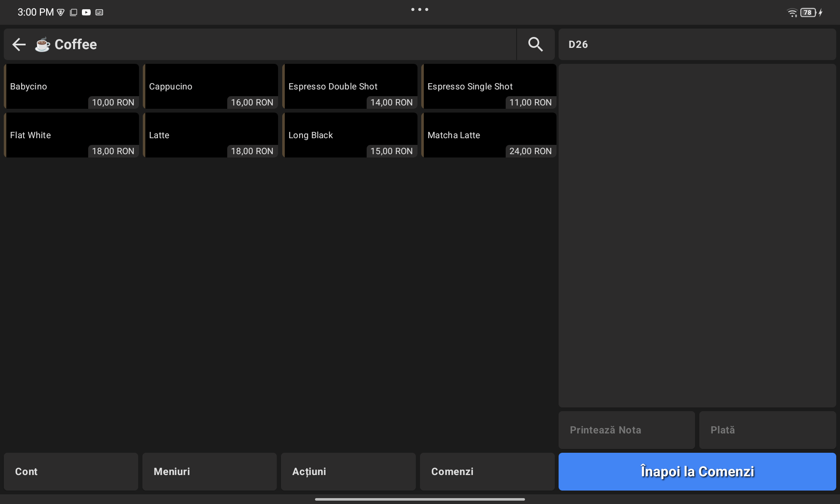Select Espresso Single Shot item

click(x=489, y=87)
